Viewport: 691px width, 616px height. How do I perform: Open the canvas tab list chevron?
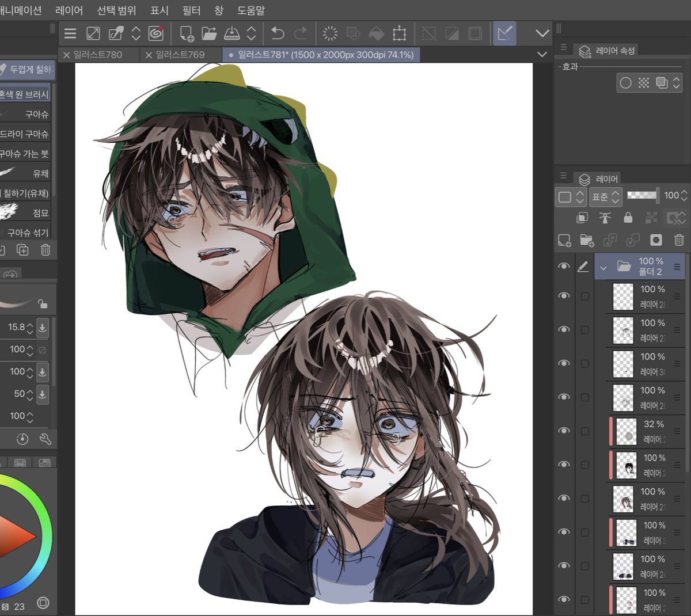point(542,54)
